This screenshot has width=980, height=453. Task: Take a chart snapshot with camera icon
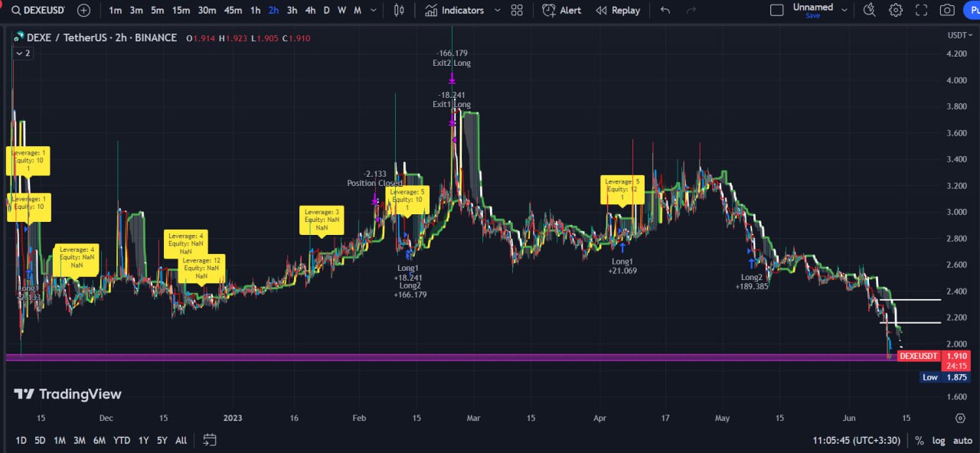[947, 10]
